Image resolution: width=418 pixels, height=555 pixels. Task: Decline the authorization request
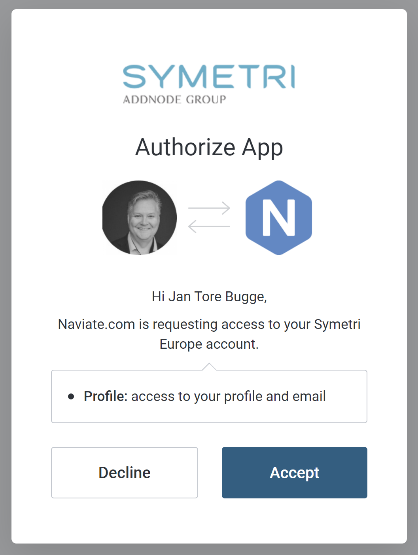(x=125, y=473)
